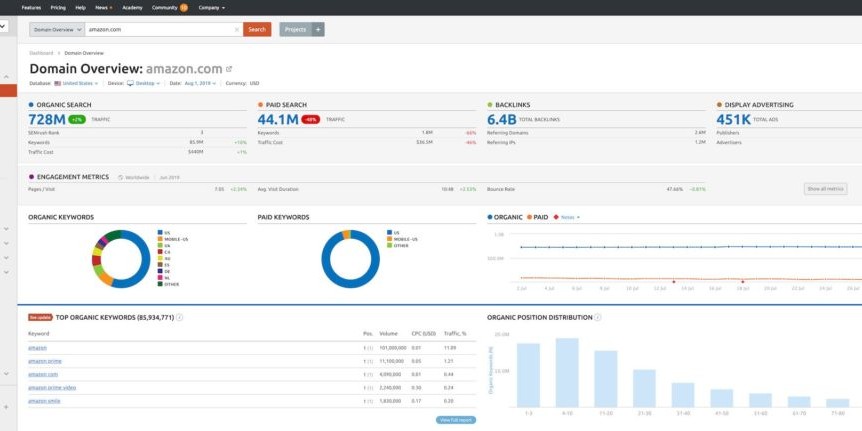Viewport: 862px width, 431px height.
Task: Open amazon.com external link icon
Action: 229,69
